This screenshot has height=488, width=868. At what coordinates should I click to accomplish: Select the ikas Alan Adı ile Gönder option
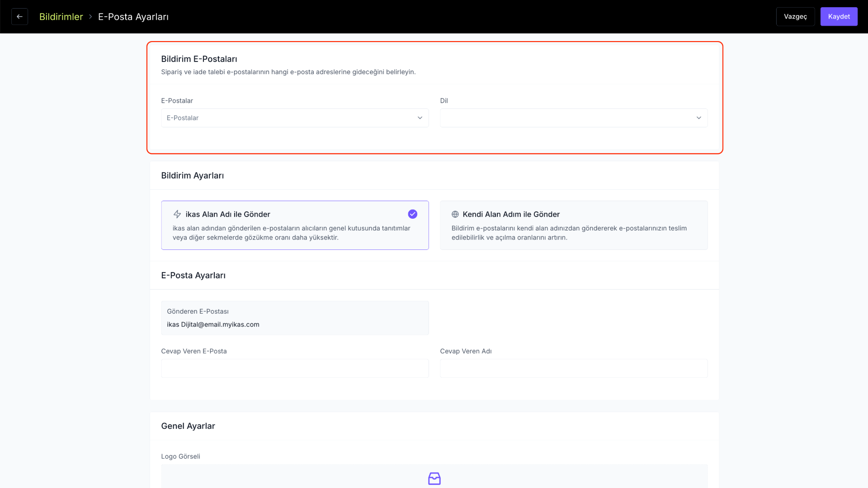click(295, 225)
